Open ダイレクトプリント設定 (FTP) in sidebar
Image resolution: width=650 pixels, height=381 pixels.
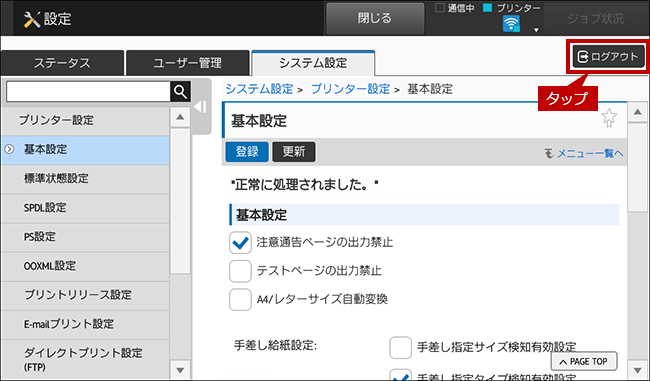pos(85,359)
